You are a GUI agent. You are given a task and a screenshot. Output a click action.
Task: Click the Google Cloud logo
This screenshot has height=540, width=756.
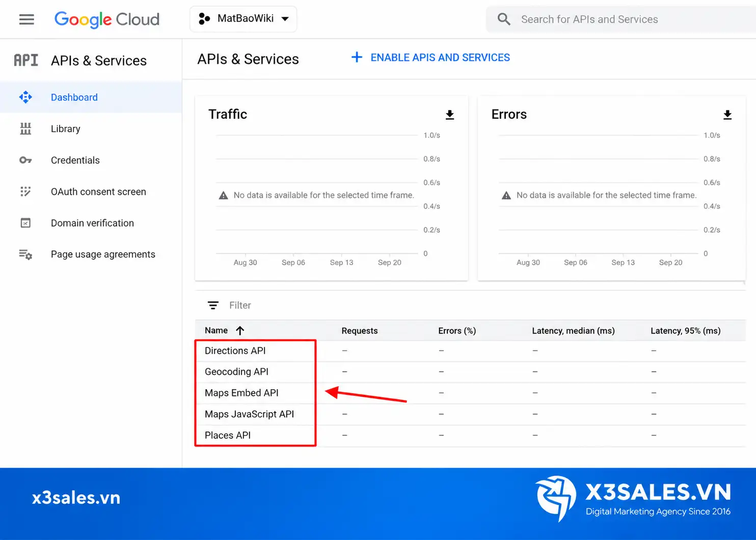tap(107, 19)
